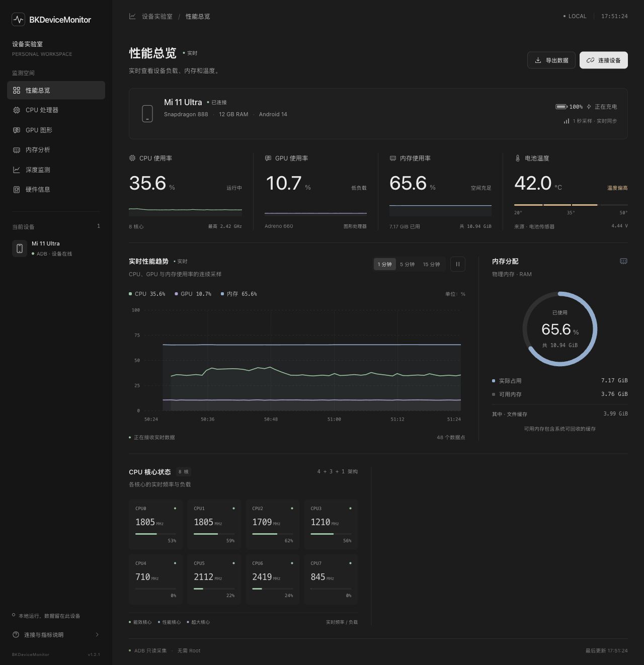Click the memory usage donut chart

[560, 329]
